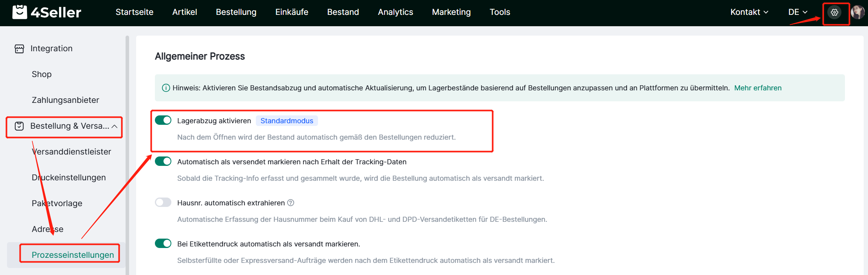
Task: Click the sidebar vertical scrollbar
Action: coord(127,156)
